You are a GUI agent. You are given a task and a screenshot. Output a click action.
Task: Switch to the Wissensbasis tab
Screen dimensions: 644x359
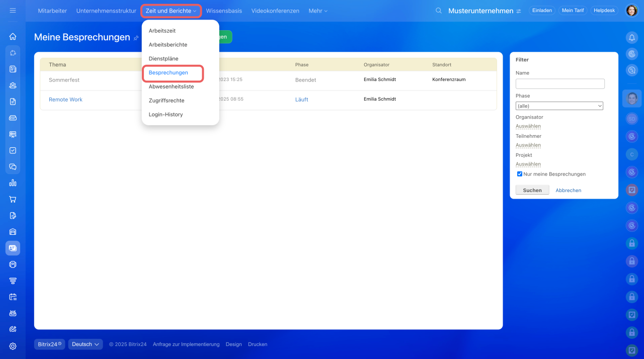(224, 11)
